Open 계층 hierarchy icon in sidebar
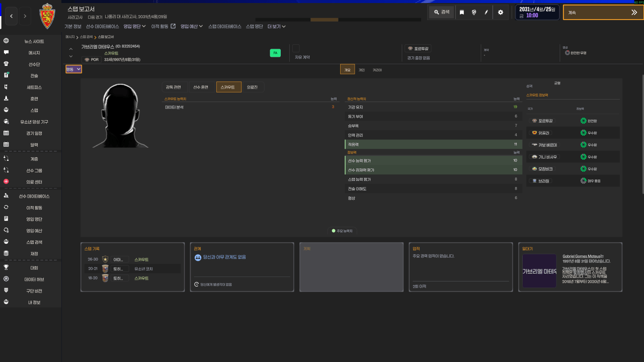The height and width of the screenshot is (362, 644). [x=6, y=159]
